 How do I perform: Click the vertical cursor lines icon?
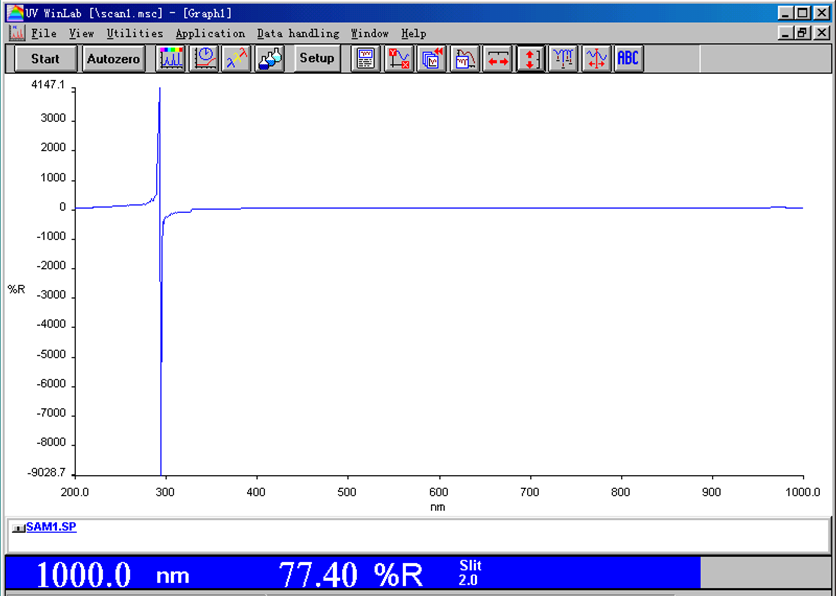tap(563, 59)
